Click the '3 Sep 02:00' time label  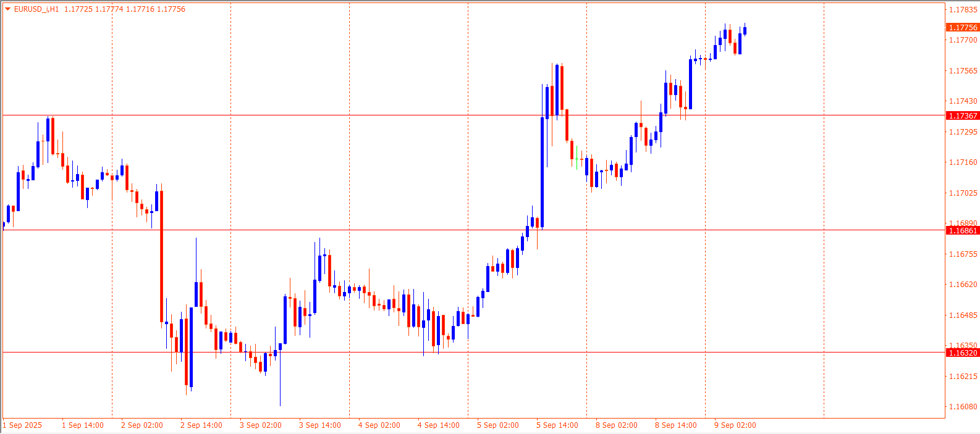point(260,425)
